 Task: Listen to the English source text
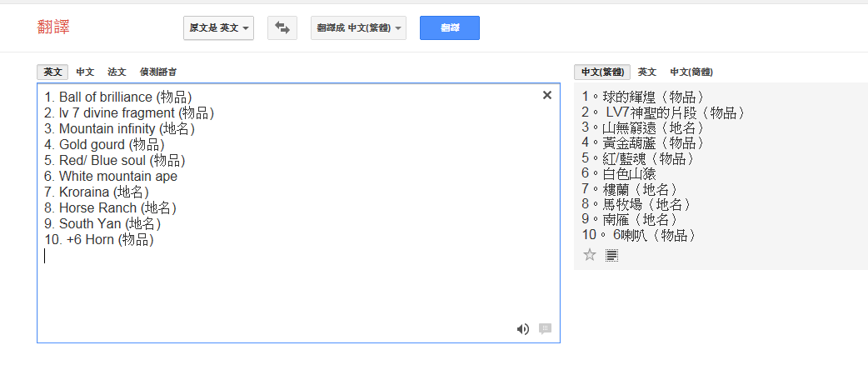coord(522,329)
